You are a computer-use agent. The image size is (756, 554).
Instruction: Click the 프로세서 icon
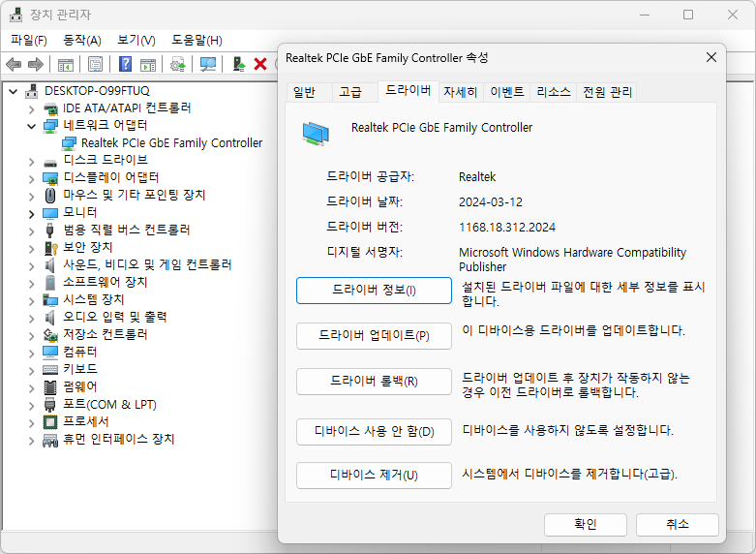click(x=50, y=421)
